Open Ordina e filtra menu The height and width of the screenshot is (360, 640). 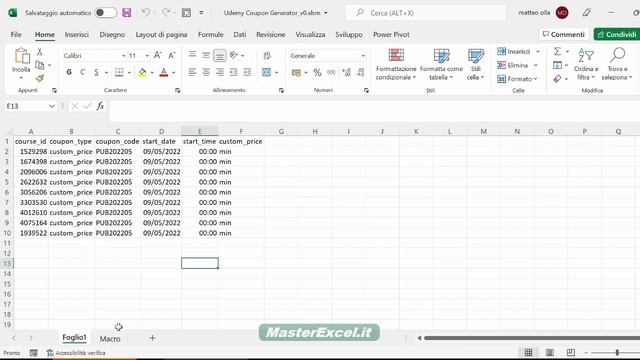pyautogui.click(x=586, y=64)
